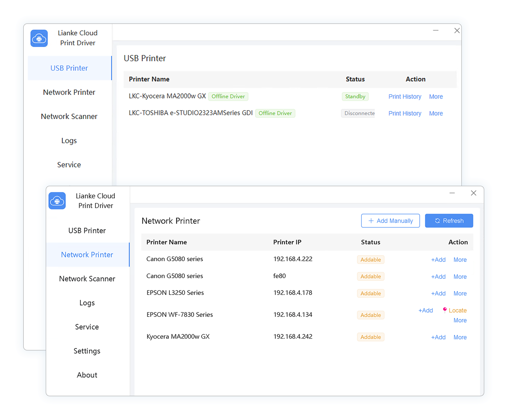
Task: Click the IP address 192.168.4.134
Action: tap(293, 315)
